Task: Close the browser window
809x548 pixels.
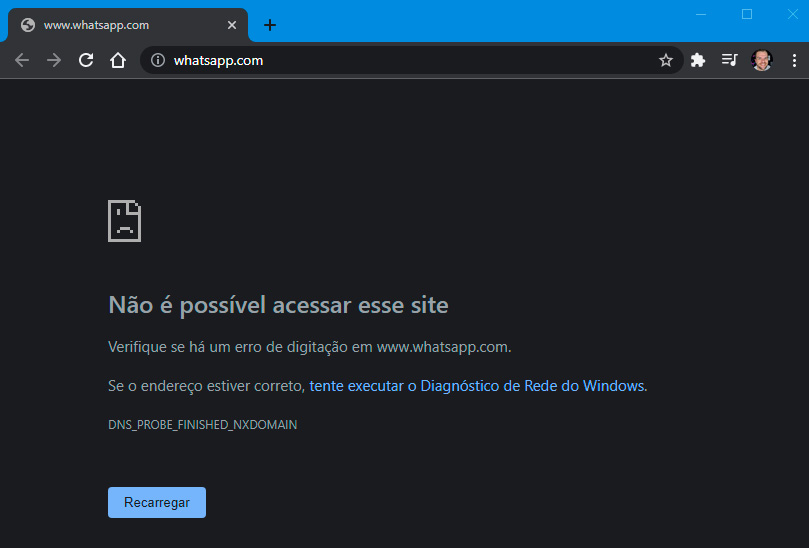Action: pyautogui.click(x=793, y=14)
